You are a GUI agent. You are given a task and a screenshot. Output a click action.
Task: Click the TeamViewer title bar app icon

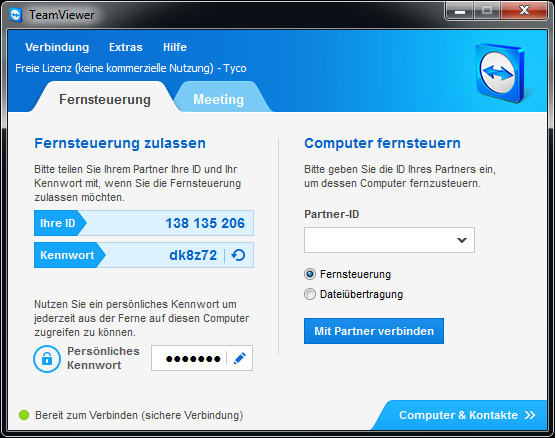16,15
